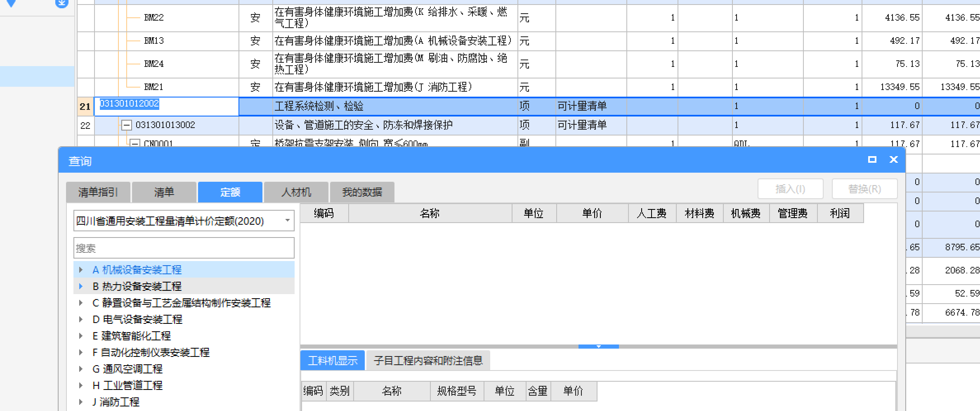Click the 人工费 column header
980x411 pixels.
[652, 213]
